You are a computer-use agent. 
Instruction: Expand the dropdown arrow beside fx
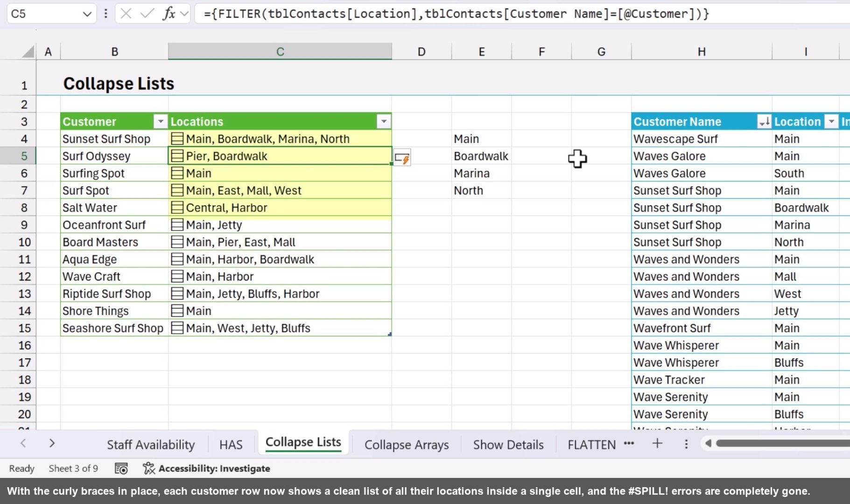184,14
